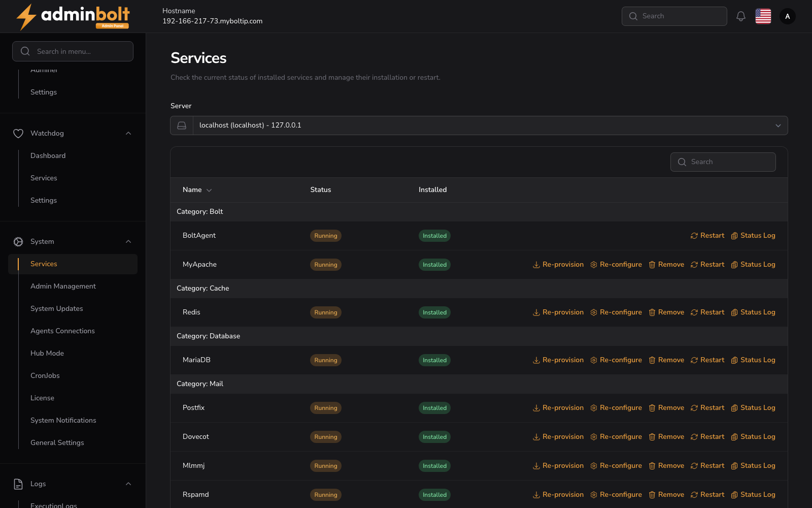812x508 pixels.
Task: Click Remove trash icon for MariaDB
Action: (x=652, y=360)
